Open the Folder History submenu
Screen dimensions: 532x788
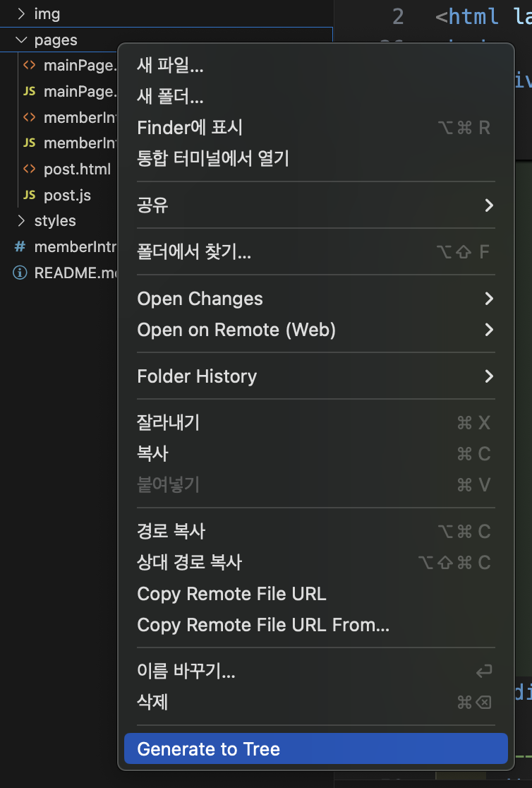[x=316, y=376]
